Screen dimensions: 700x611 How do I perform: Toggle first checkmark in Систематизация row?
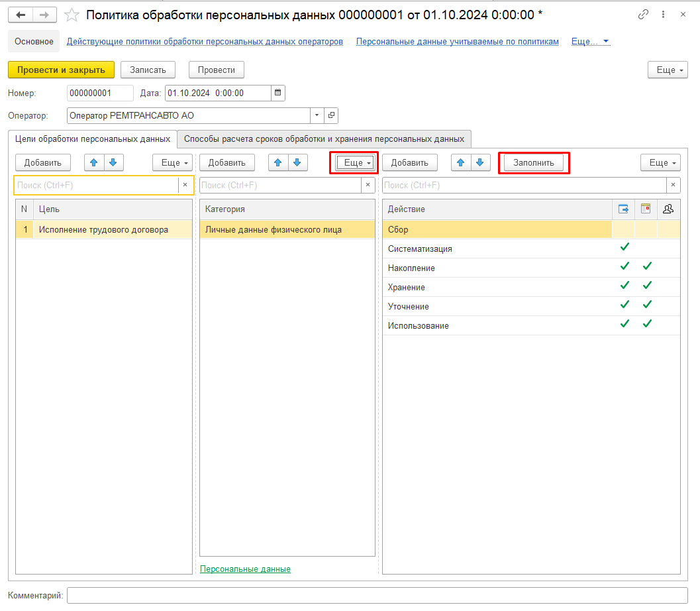pos(624,248)
